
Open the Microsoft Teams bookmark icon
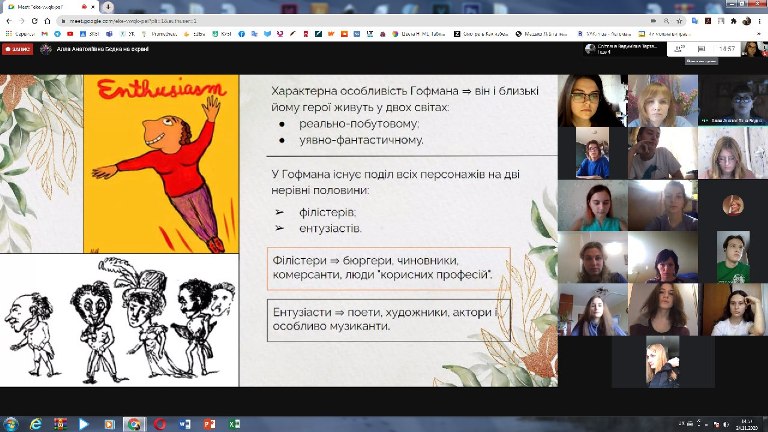click(x=109, y=34)
